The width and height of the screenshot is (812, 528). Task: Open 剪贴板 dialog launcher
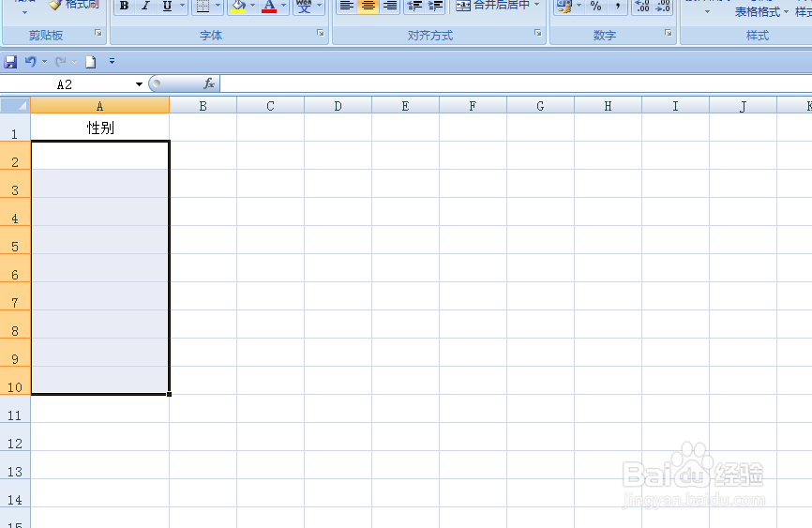click(x=98, y=33)
